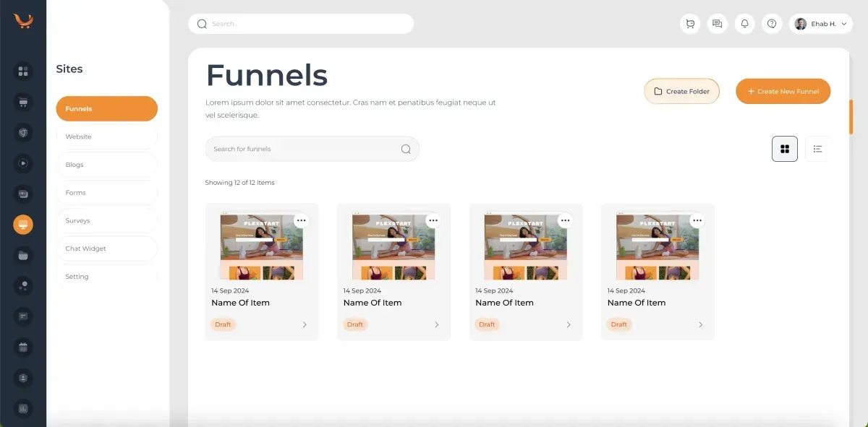Click the Search for funnels input field
868x427 pixels.
coord(304,149)
